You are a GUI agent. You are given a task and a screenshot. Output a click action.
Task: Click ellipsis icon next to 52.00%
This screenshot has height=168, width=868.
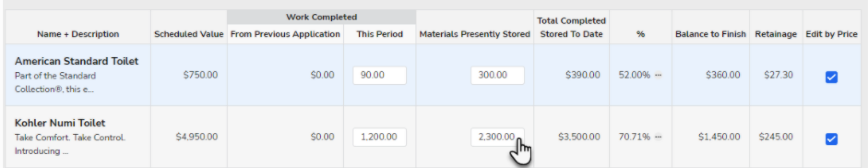click(658, 75)
